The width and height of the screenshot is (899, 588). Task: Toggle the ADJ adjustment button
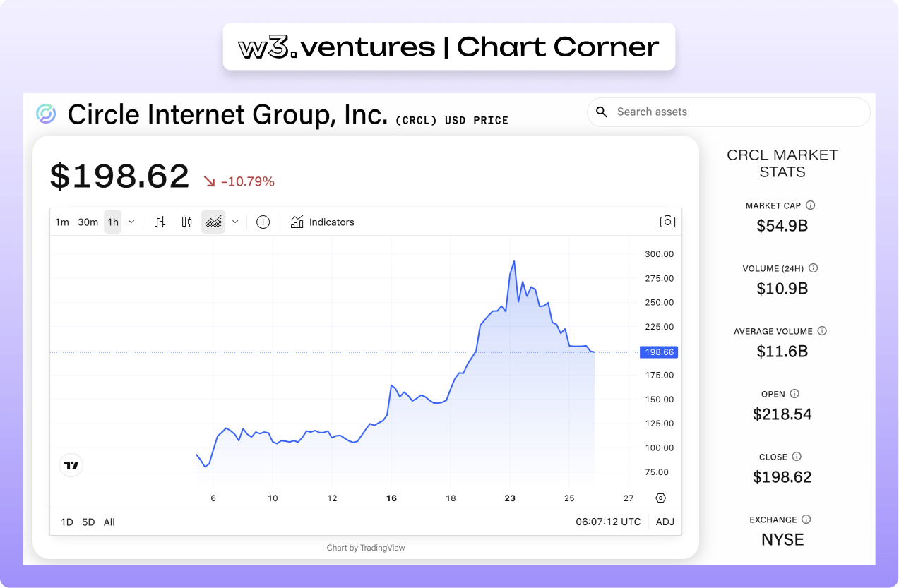(665, 522)
